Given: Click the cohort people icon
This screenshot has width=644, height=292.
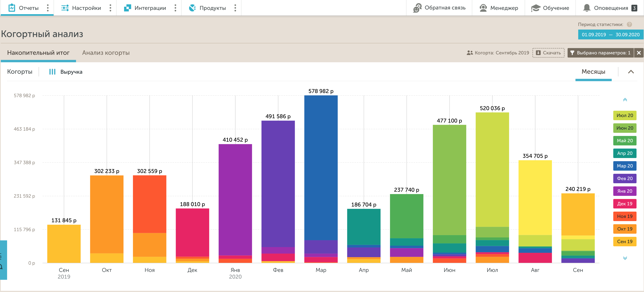Looking at the screenshot, I should point(470,53).
